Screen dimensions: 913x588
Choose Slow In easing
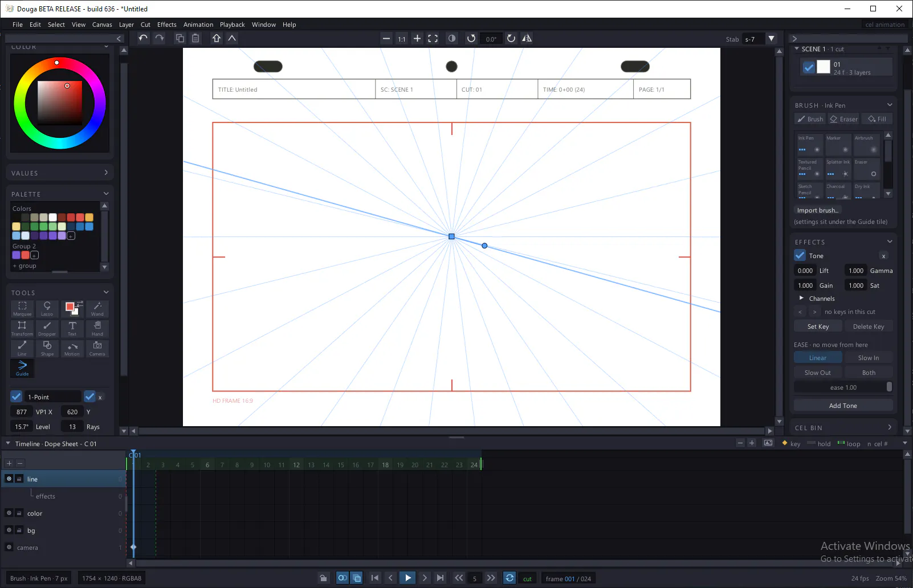869,358
